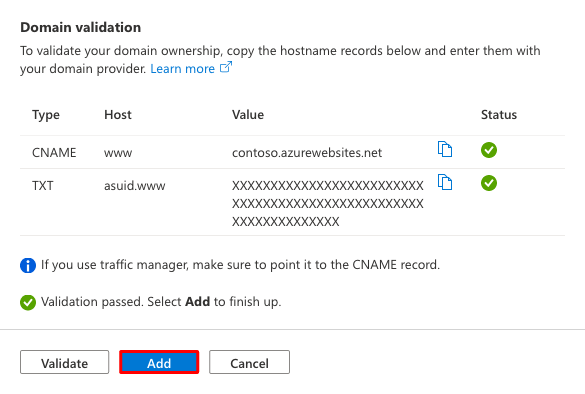Click the CNAME row green status checkmark

click(x=489, y=150)
